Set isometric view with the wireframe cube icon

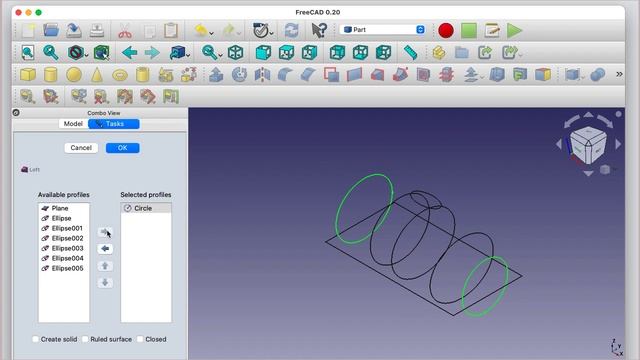pos(236,53)
